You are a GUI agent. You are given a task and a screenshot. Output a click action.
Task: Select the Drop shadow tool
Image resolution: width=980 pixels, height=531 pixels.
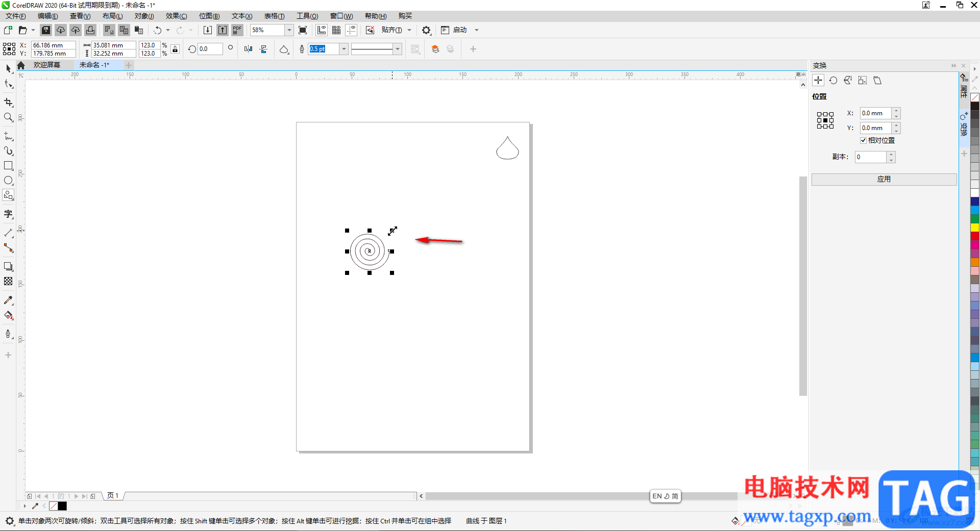pyautogui.click(x=8, y=267)
